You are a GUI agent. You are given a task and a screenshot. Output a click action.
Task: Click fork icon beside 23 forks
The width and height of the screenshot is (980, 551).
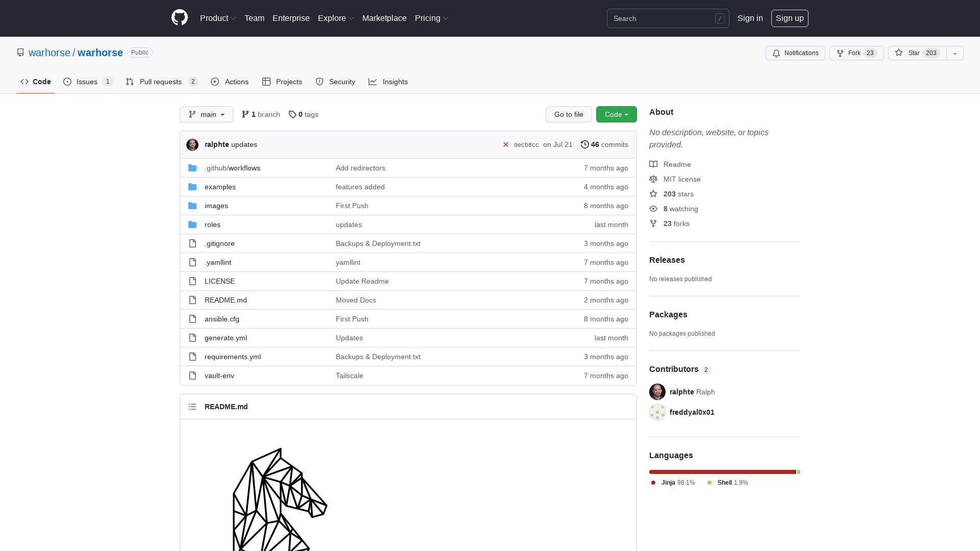click(x=653, y=223)
